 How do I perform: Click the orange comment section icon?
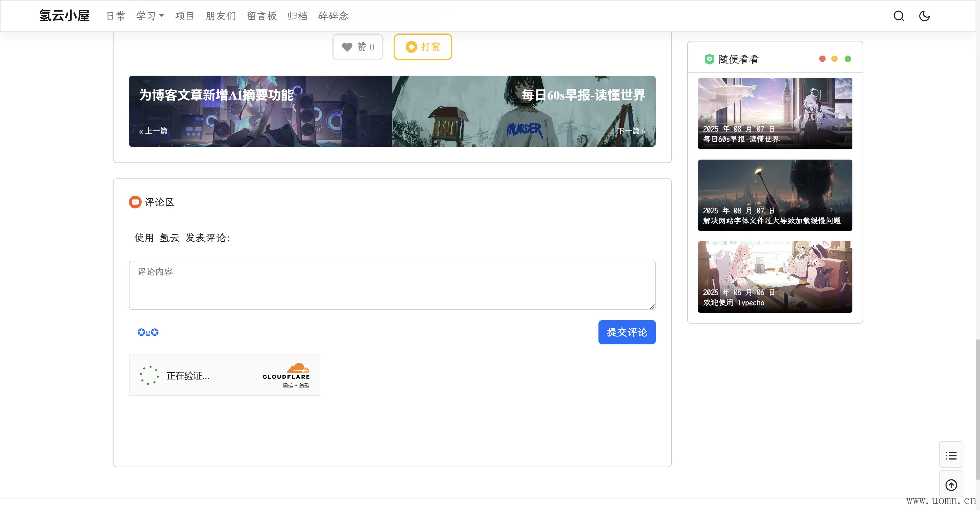[x=135, y=202]
